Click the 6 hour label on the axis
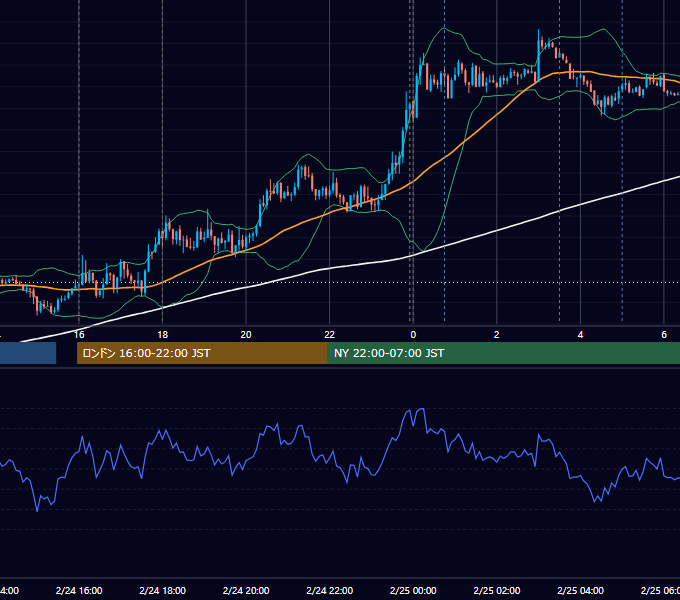Viewport: 680px width, 600px height. pyautogui.click(x=664, y=335)
